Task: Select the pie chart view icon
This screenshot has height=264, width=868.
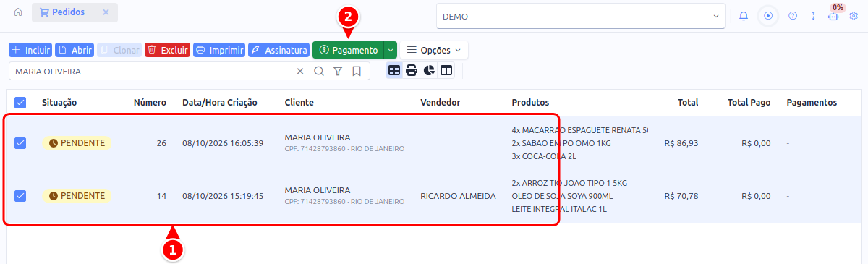Action: (429, 71)
